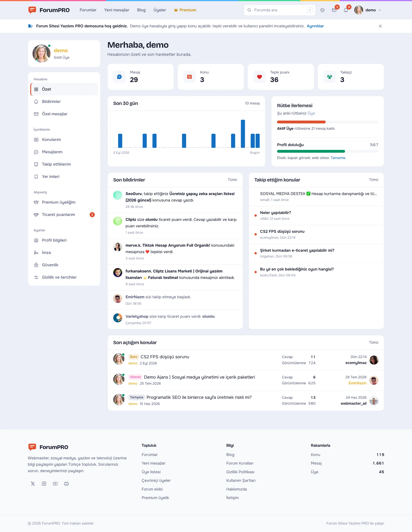Open Üyeler in the top navigation
Viewport: 412px width, 532px height.
point(160,10)
